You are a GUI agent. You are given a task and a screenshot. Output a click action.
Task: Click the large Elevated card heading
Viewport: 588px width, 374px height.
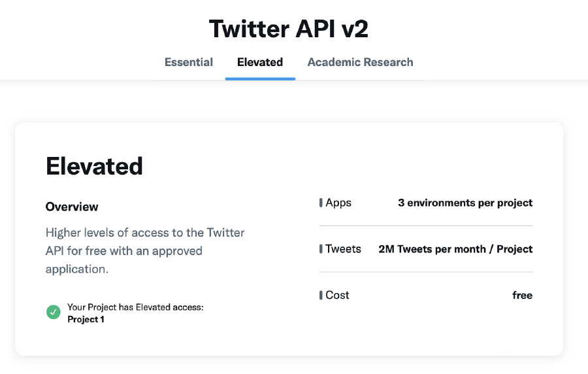94,166
